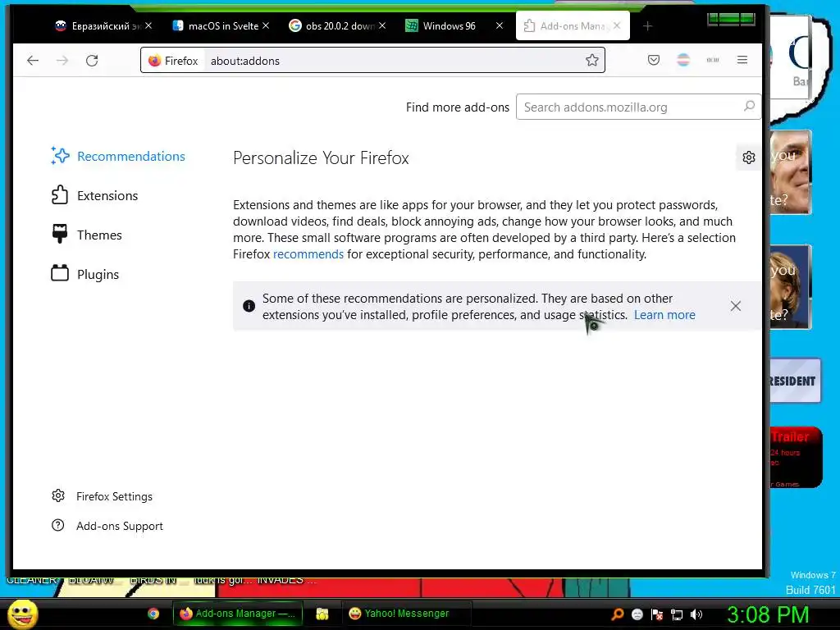
Task: Click orange magnifier tray icon
Action: 617,614
